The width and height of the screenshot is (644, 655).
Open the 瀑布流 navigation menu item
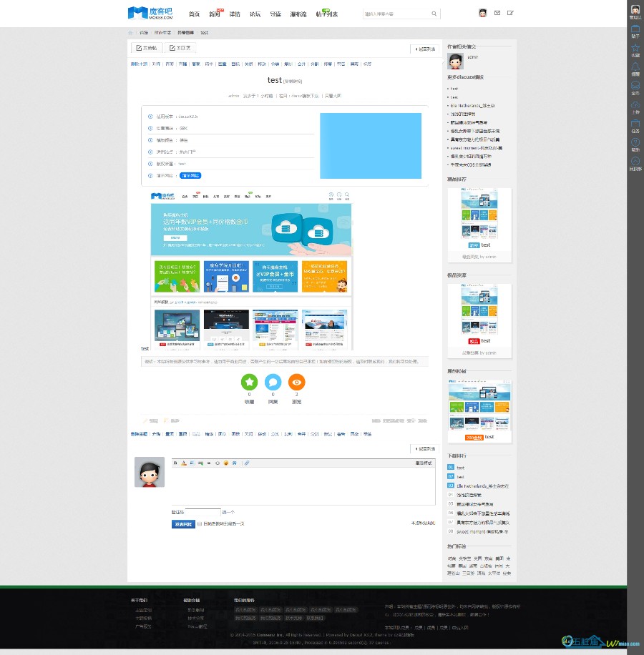tap(298, 14)
